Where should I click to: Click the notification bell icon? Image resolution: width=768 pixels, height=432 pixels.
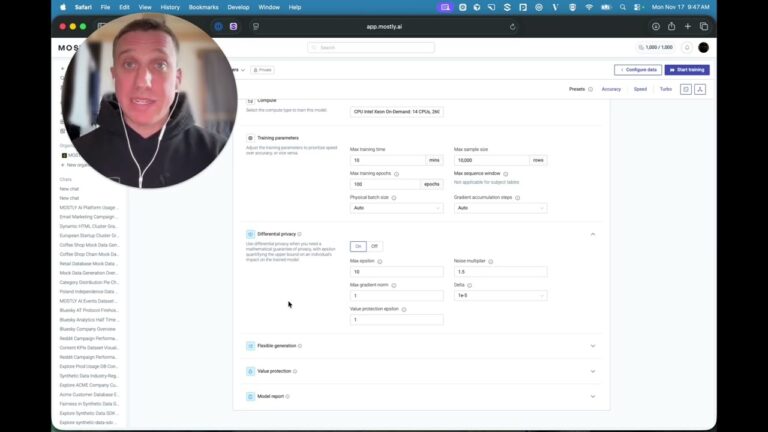[687, 47]
